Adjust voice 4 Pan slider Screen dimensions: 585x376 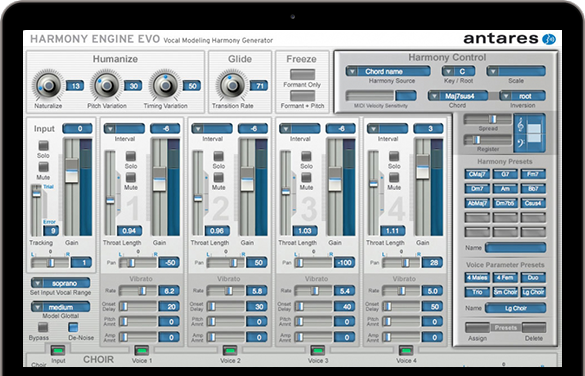[401, 263]
